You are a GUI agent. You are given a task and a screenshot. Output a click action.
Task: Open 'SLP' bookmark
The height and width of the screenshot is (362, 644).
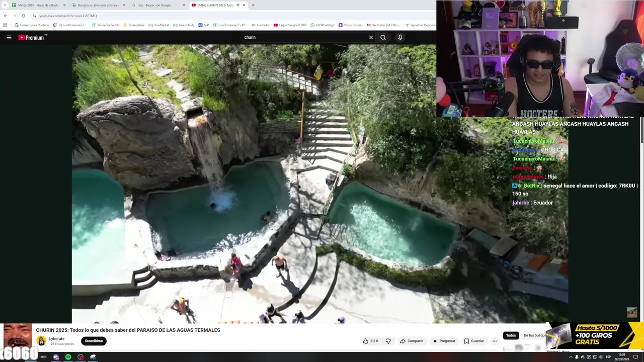(204, 25)
